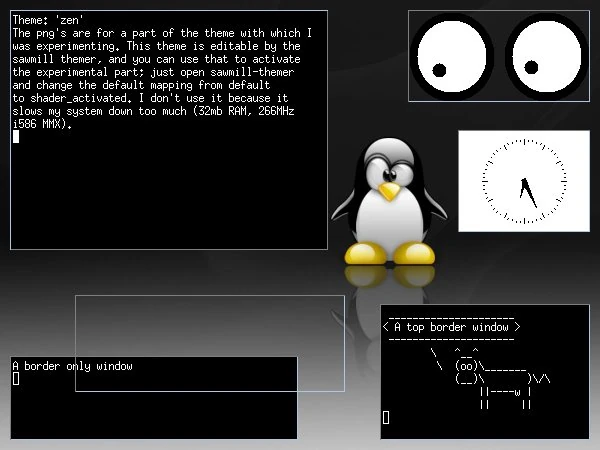Click the right eye in xeyes window
600x450 pixels.
tap(546, 56)
